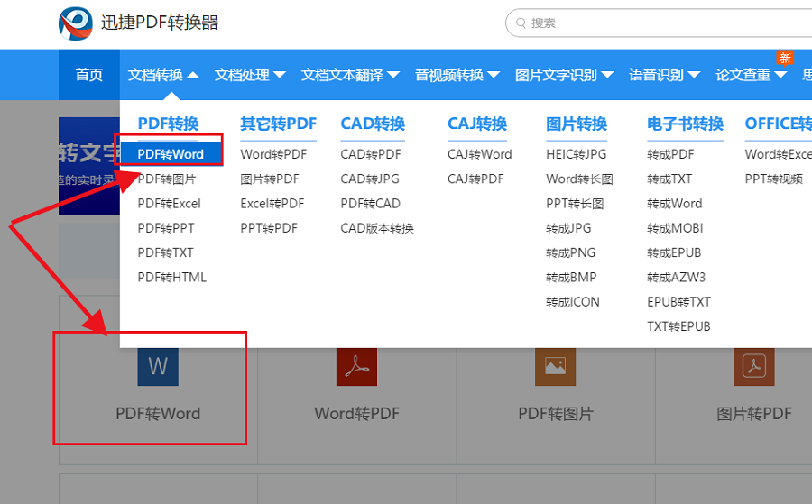812x504 pixels.
Task: Click 转成MOBI under 电子书转换
Action: click(675, 228)
